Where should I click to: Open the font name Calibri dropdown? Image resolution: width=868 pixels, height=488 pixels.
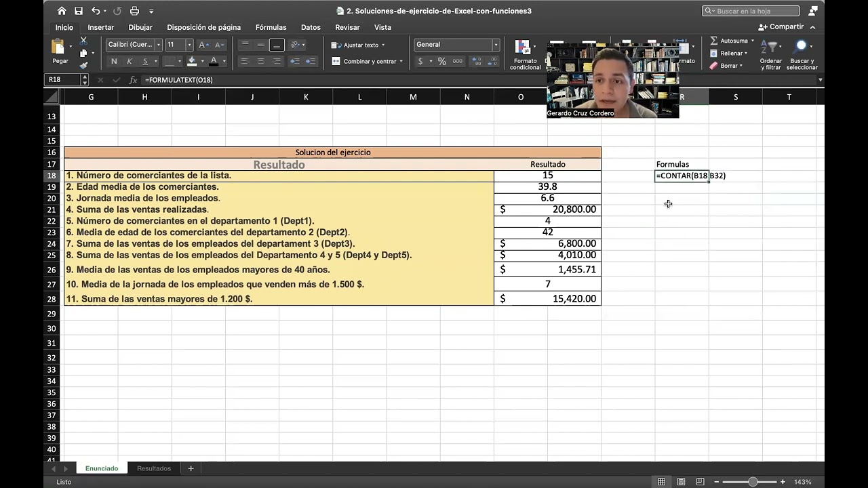click(x=159, y=45)
